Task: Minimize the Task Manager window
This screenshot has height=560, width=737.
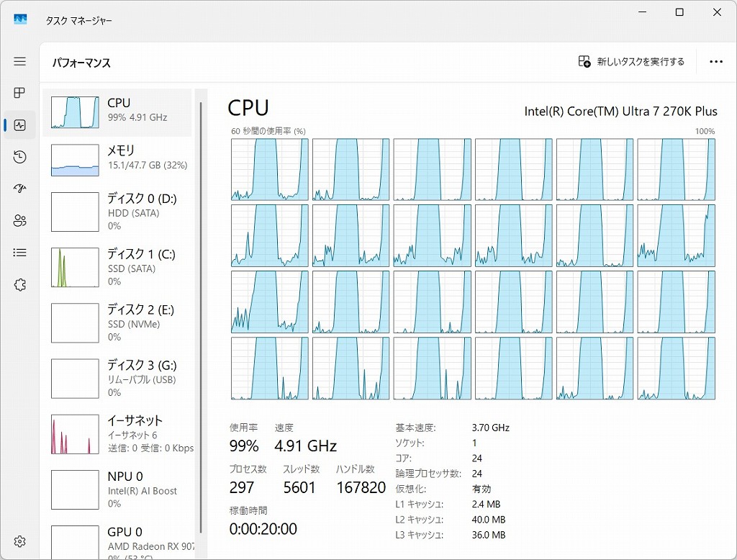Action: tap(643, 12)
